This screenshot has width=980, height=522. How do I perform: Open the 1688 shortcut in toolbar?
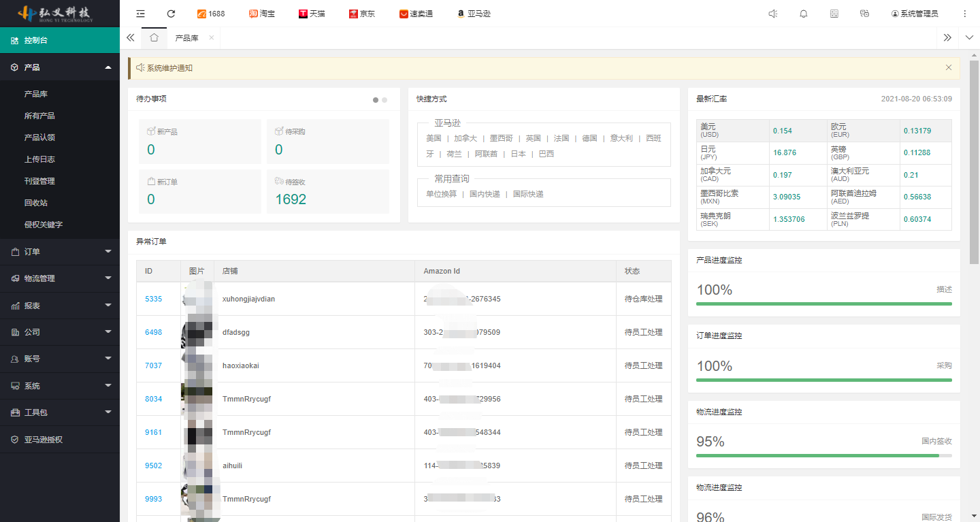coord(211,14)
